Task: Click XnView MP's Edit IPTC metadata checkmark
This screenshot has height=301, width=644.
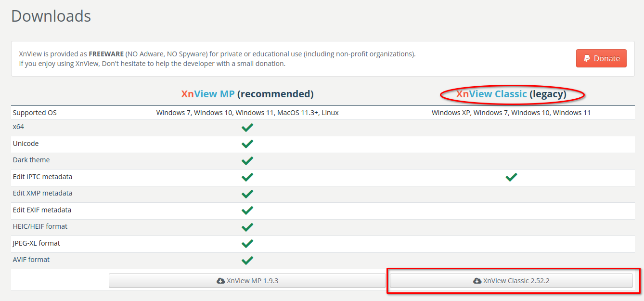Action: tap(247, 177)
